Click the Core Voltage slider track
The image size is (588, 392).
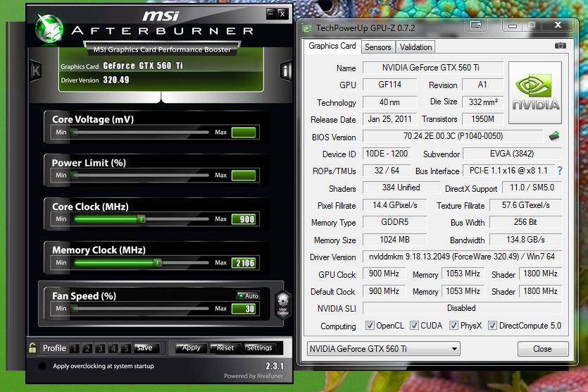142,132
